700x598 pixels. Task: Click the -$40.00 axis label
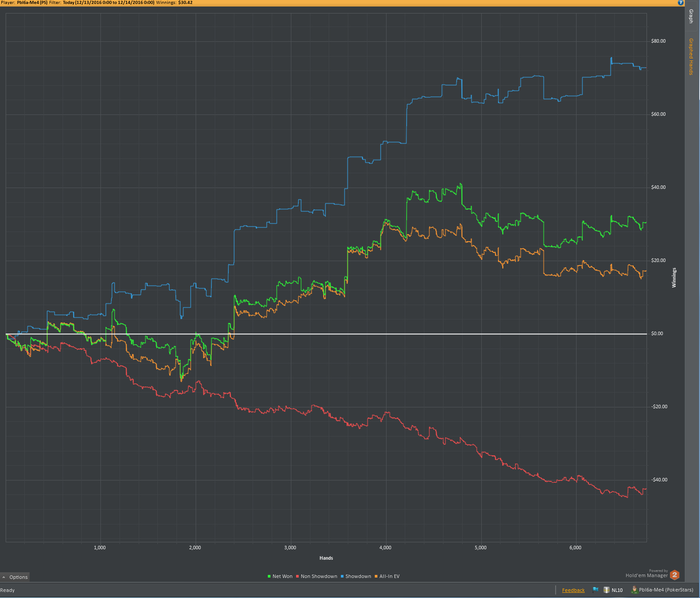pyautogui.click(x=658, y=480)
